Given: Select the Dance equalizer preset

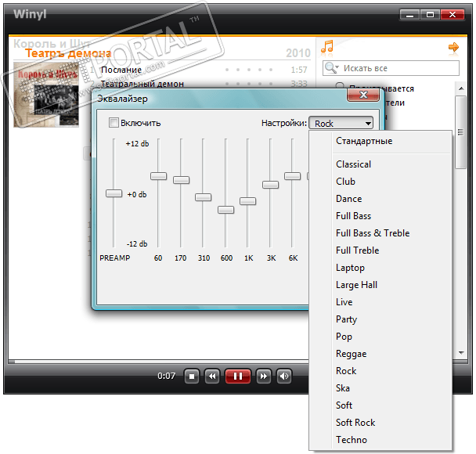Looking at the screenshot, I should coord(380,199).
